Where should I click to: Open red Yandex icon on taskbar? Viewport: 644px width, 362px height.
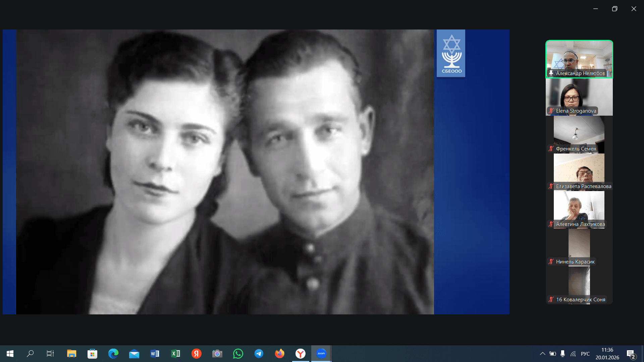[197, 354]
